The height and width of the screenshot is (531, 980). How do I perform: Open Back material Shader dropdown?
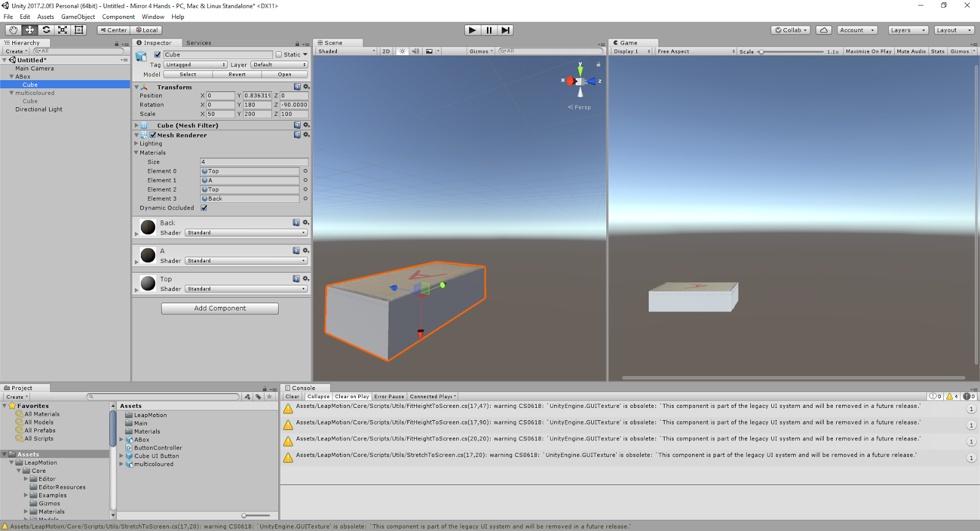(x=246, y=233)
